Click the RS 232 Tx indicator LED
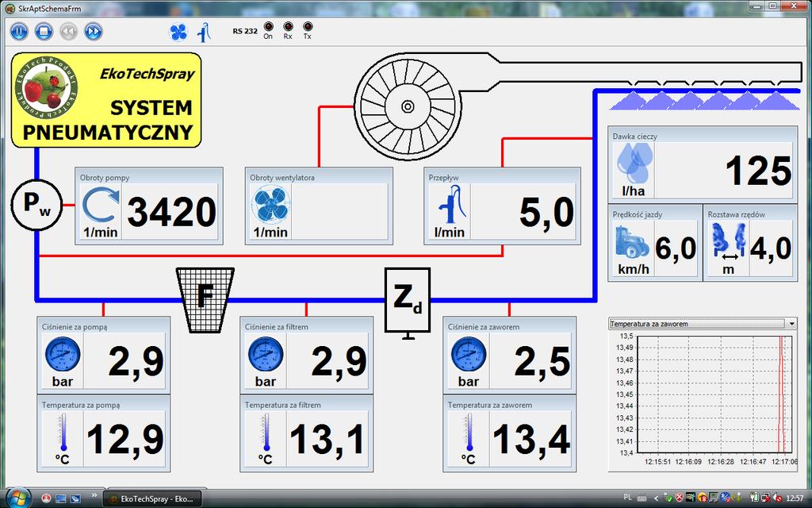 click(x=308, y=26)
